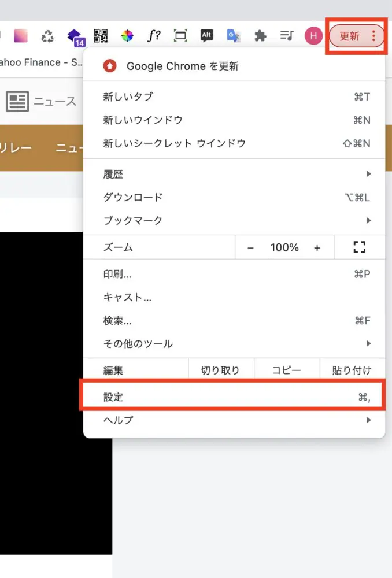This screenshot has height=578, width=392.
Task: Click the 更新 update button
Action: pyautogui.click(x=350, y=36)
